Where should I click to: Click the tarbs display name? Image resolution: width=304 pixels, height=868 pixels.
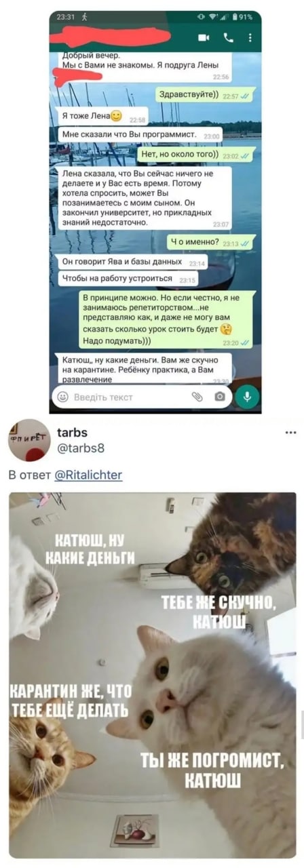coord(72,433)
